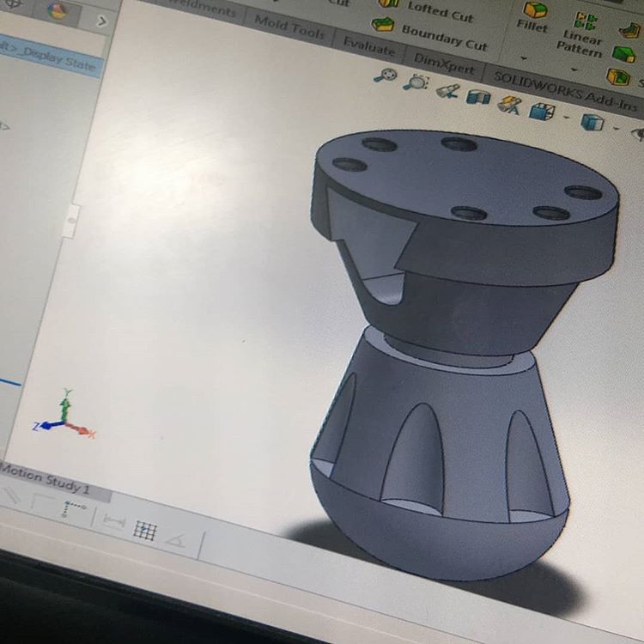Select the flat top face of the flange
644x644 pixels.
(468, 179)
